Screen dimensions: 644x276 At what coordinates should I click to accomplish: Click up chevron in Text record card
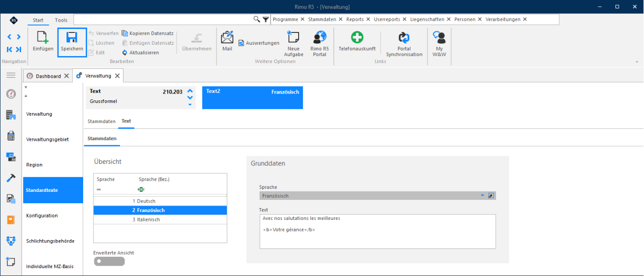click(x=190, y=91)
